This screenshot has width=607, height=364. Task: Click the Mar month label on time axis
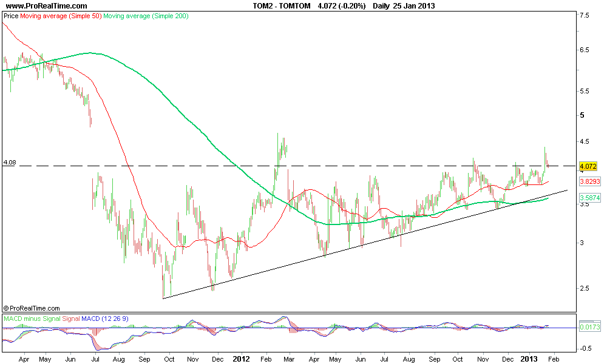pos(289,359)
